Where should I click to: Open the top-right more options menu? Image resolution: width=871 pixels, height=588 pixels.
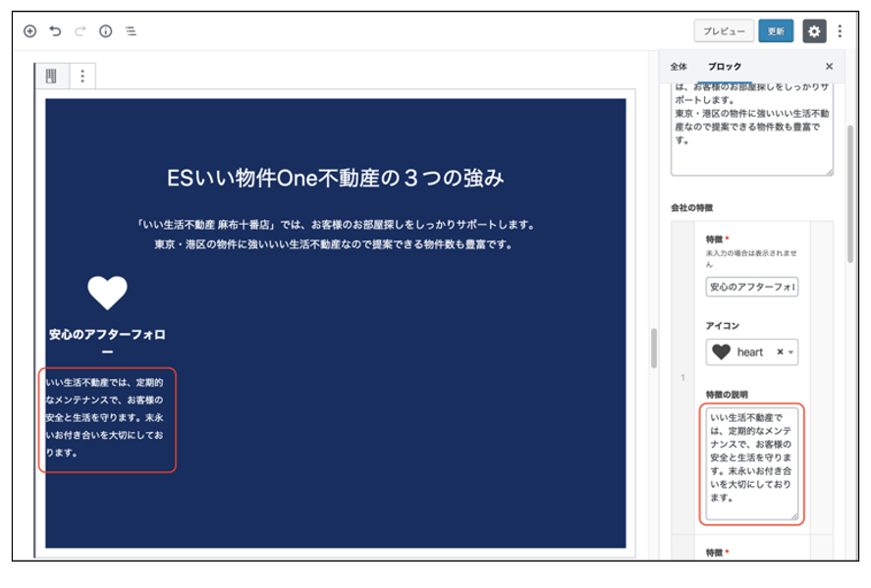pos(841,31)
